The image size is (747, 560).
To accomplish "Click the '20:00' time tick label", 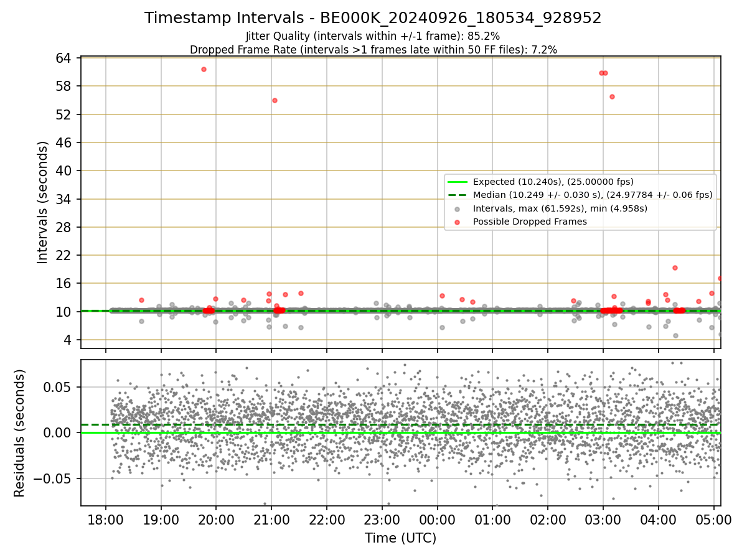I will click(216, 519).
